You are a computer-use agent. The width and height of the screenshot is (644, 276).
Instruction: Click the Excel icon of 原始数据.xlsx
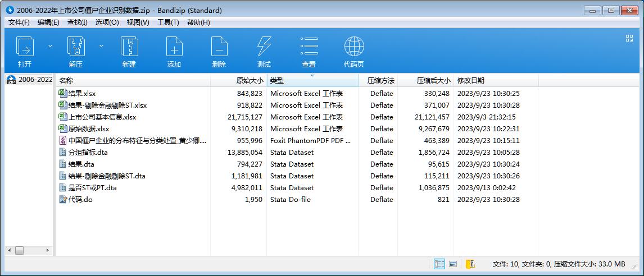click(63, 129)
